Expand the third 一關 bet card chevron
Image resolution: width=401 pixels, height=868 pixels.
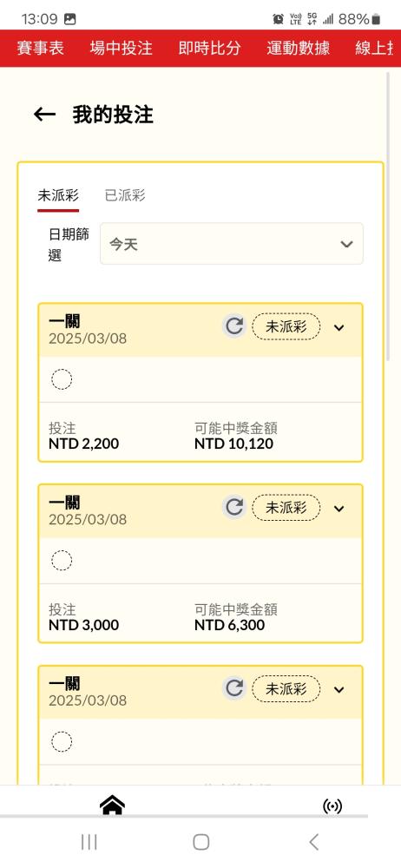click(x=339, y=690)
